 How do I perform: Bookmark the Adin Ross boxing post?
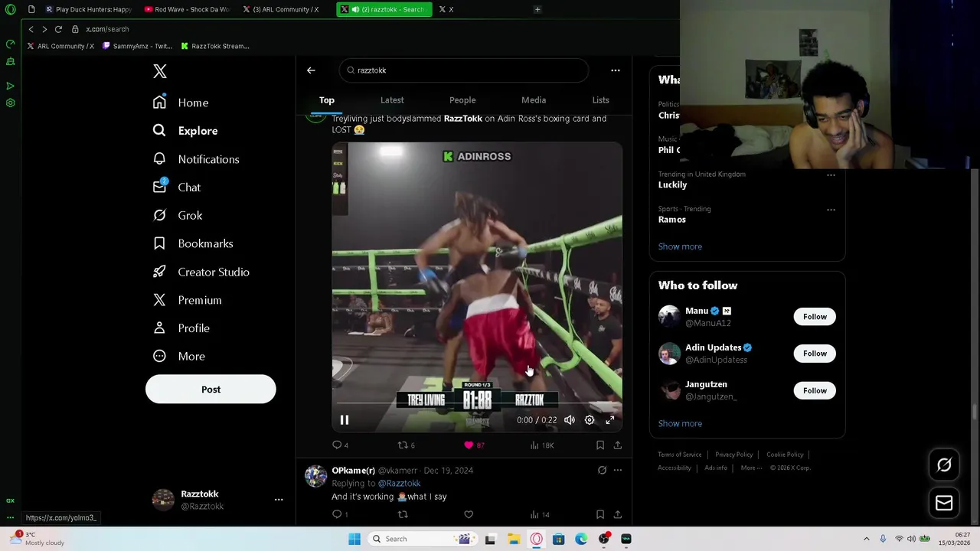[x=600, y=445]
